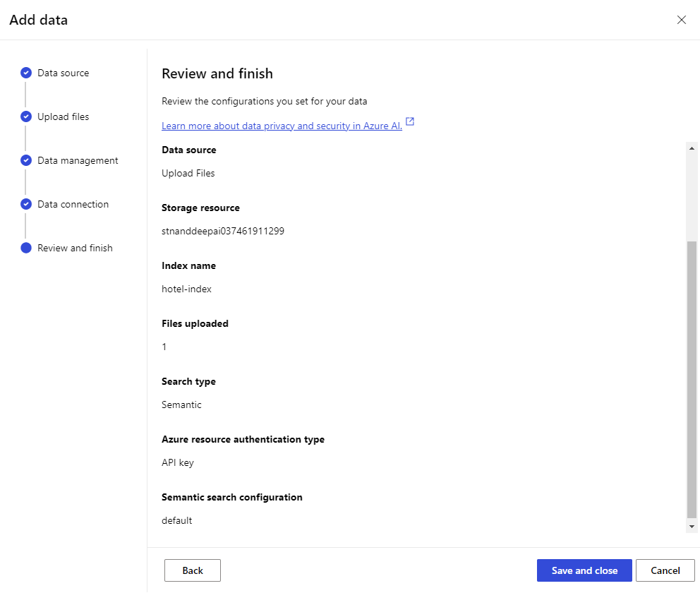Open Learn more about data privacy link

(x=282, y=126)
